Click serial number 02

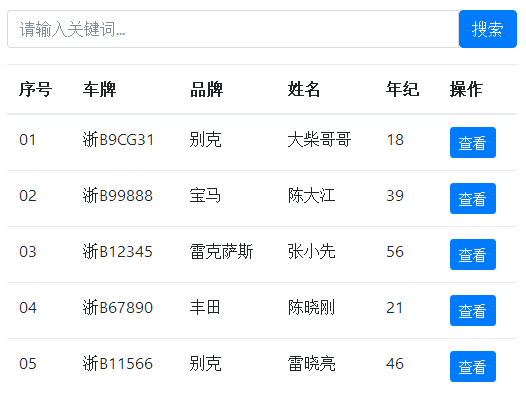coord(28,196)
